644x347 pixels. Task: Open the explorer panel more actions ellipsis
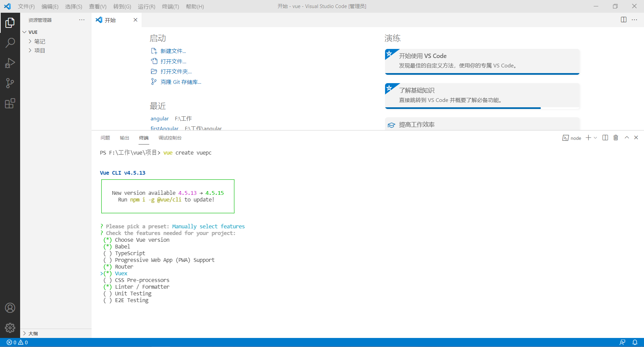coord(82,20)
